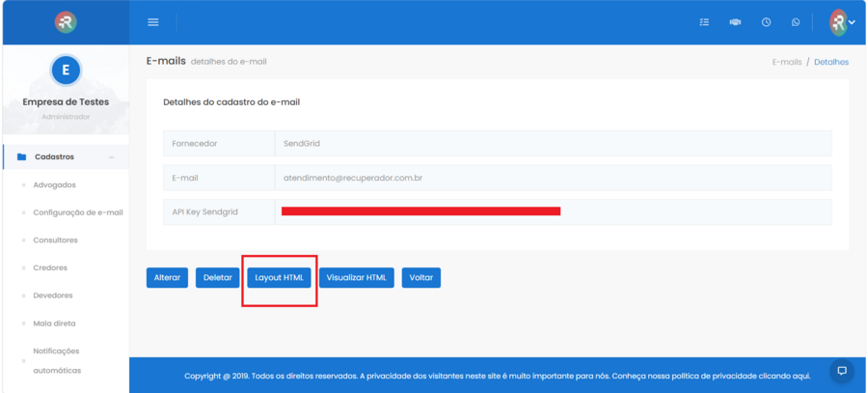This screenshot has width=868, height=393.
Task: Click the Empresa de Testes company name
Action: click(x=66, y=102)
